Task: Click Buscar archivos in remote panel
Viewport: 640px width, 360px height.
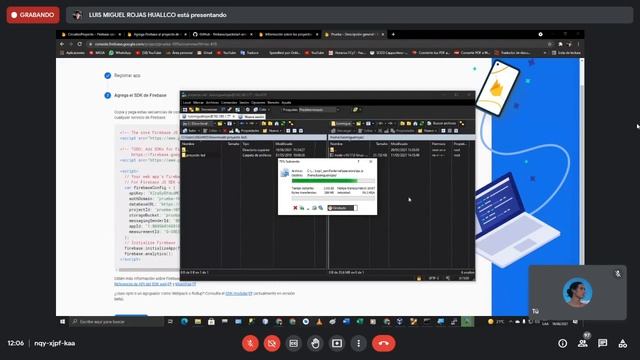Action: pyautogui.click(x=442, y=123)
